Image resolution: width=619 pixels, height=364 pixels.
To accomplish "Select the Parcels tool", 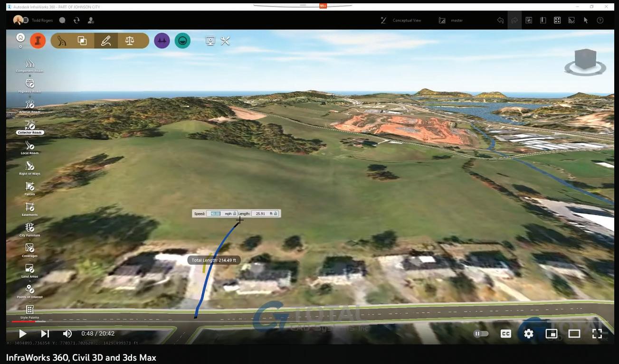I will tap(30, 188).
